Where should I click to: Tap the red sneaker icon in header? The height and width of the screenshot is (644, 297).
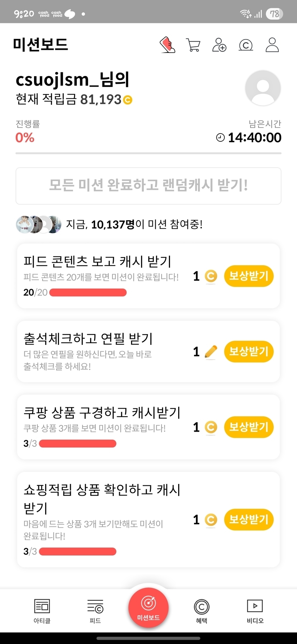[x=167, y=45]
